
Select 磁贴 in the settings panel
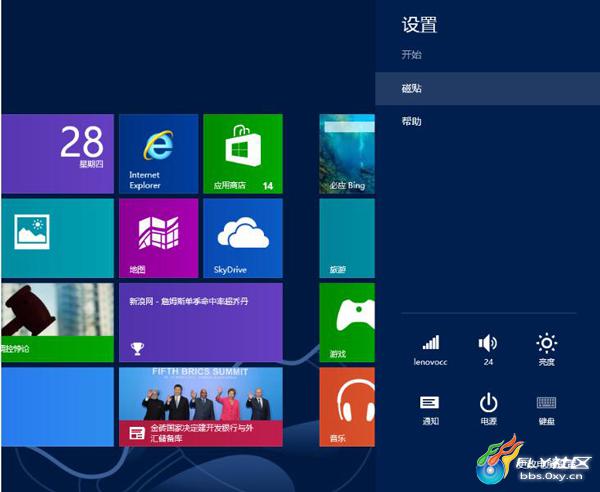click(488, 88)
